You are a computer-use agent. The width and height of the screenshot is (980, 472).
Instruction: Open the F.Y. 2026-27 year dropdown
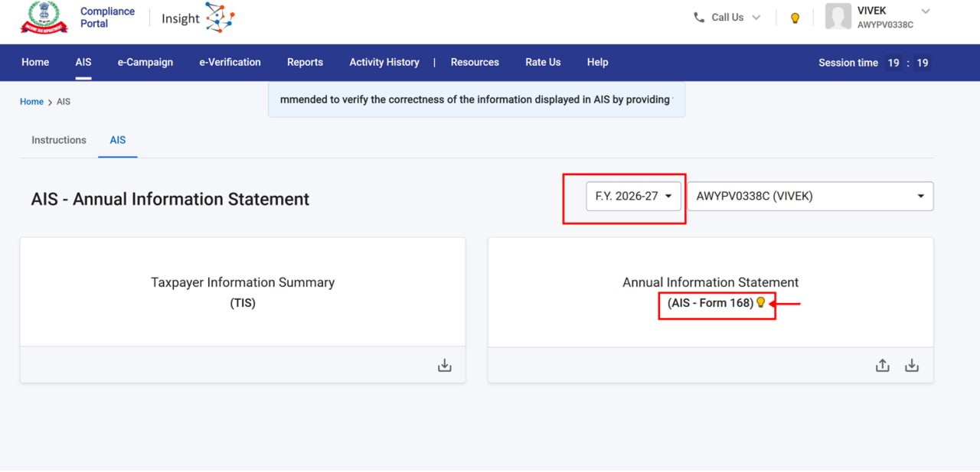click(x=633, y=196)
